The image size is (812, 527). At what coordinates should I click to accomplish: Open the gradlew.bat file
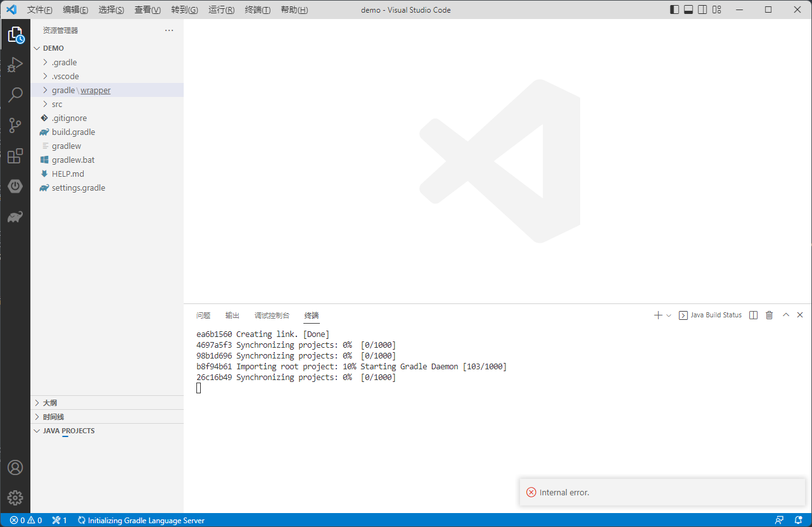click(107, 160)
